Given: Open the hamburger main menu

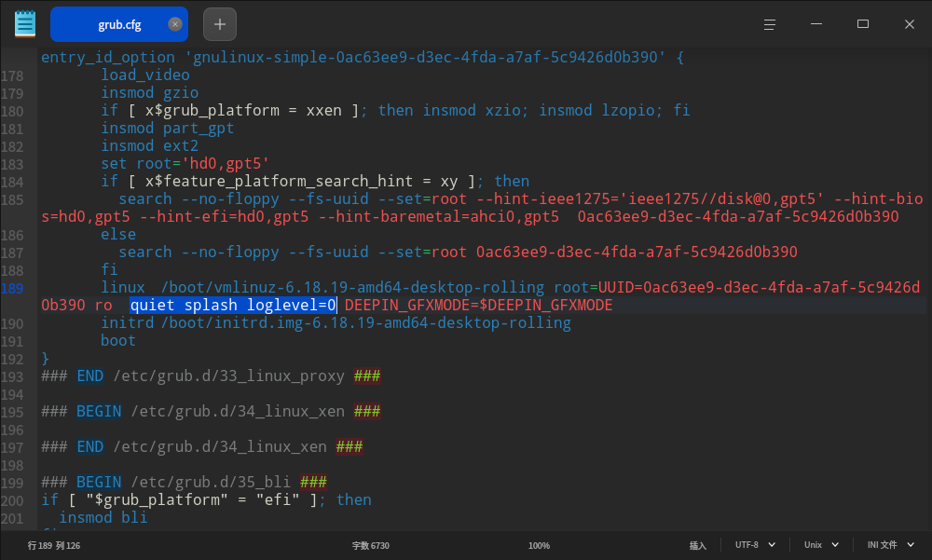Looking at the screenshot, I should (770, 24).
